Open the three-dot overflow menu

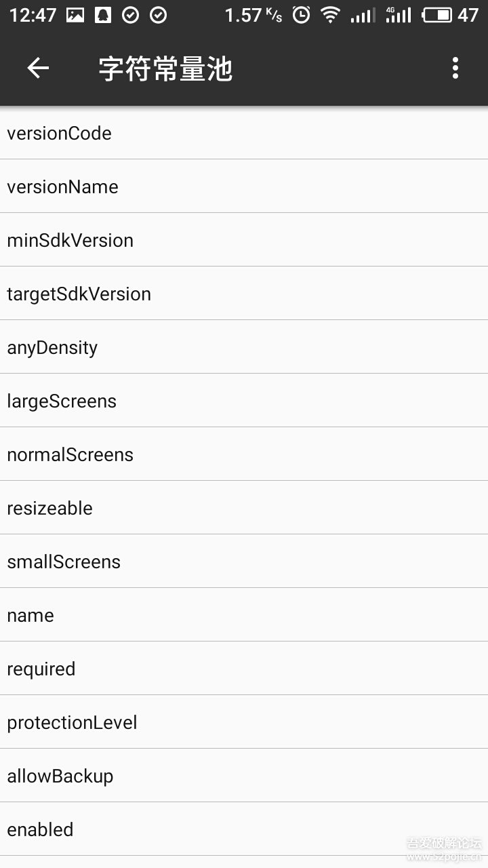click(455, 68)
